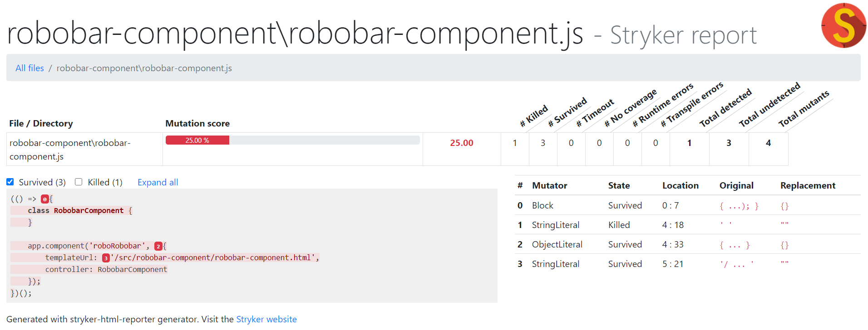Click 'controller: RobobarComponent' code line
The height and width of the screenshot is (330, 868).
(x=106, y=269)
